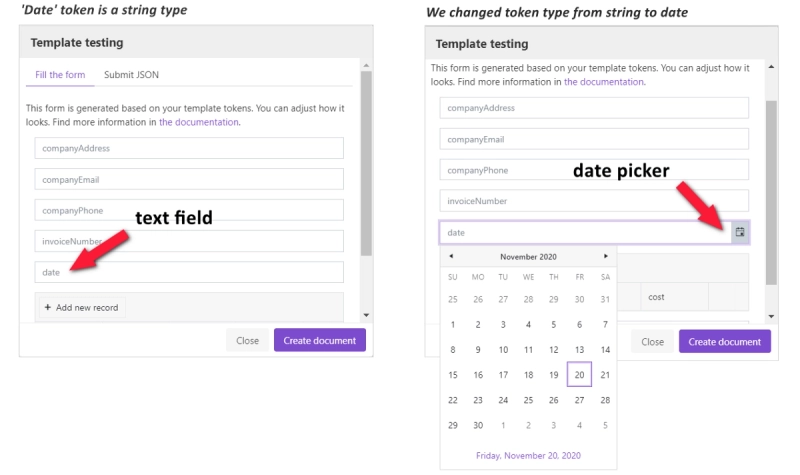Open the documentation link in left dialog

(x=198, y=122)
